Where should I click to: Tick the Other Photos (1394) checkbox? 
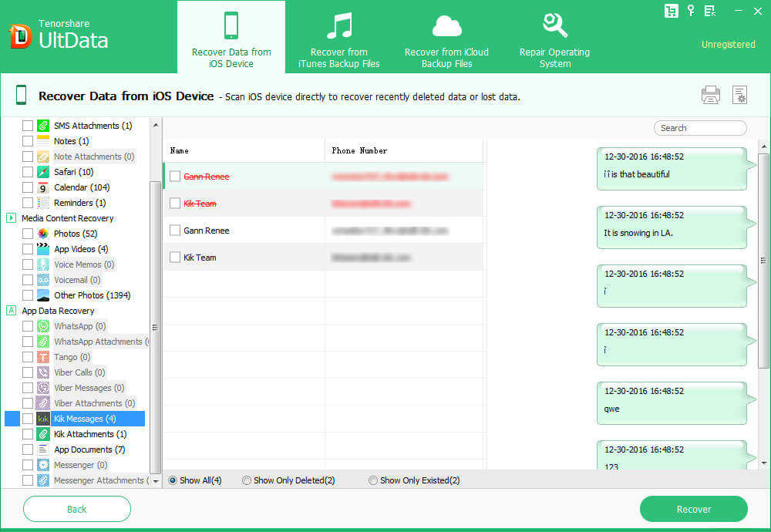[28, 295]
